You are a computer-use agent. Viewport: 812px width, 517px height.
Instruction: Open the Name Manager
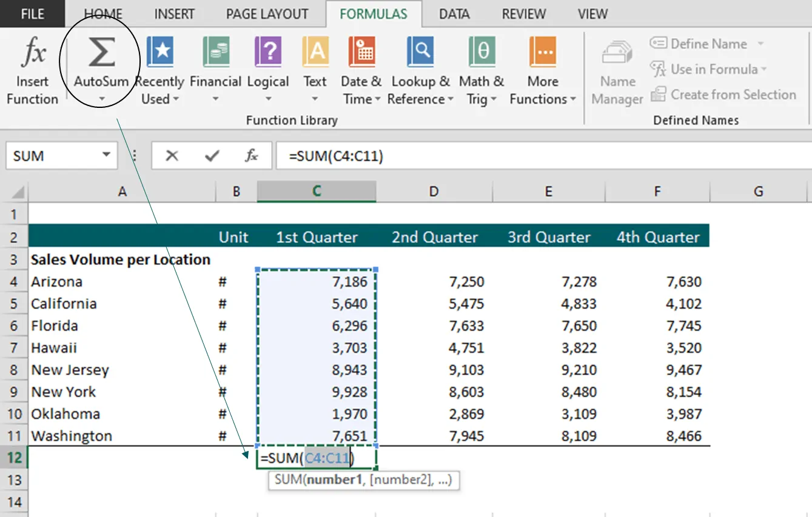click(617, 73)
